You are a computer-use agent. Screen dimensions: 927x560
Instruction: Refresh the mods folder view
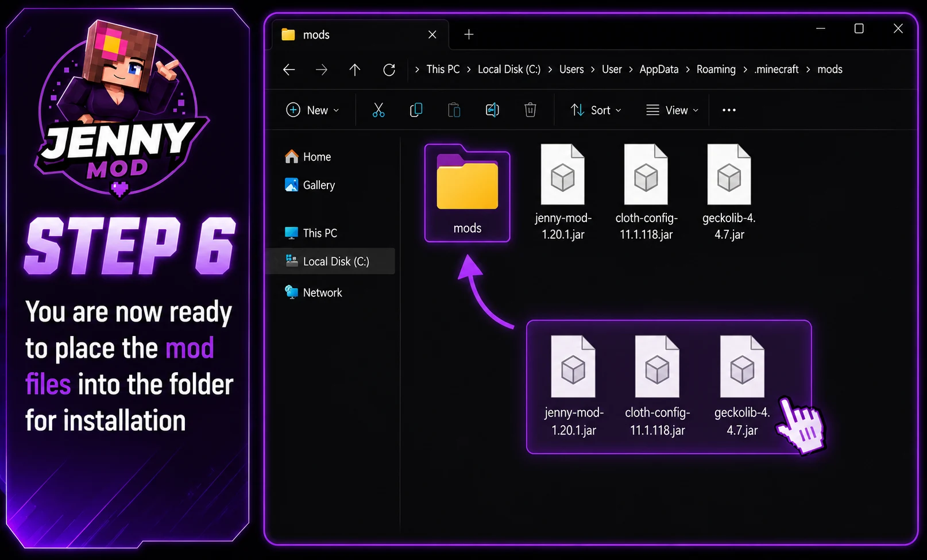(x=389, y=69)
